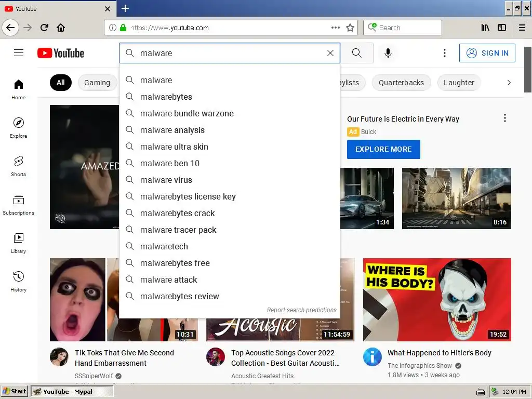Reload the page
Image resolution: width=532 pixels, height=399 pixels.
(x=44, y=28)
